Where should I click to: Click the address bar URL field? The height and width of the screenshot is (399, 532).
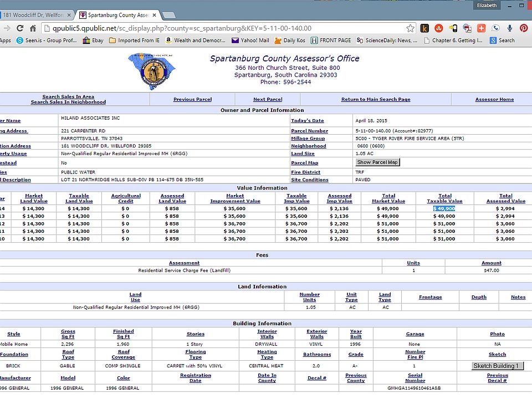[x=224, y=28]
